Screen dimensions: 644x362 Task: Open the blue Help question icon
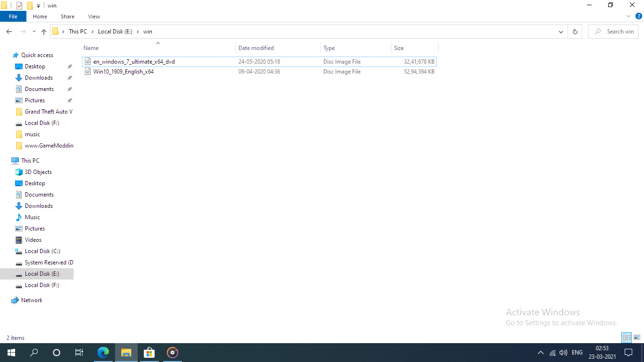pyautogui.click(x=639, y=16)
